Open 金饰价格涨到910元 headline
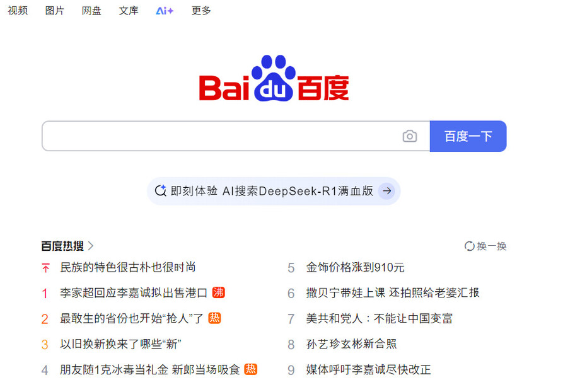The height and width of the screenshot is (392, 563). (x=355, y=267)
